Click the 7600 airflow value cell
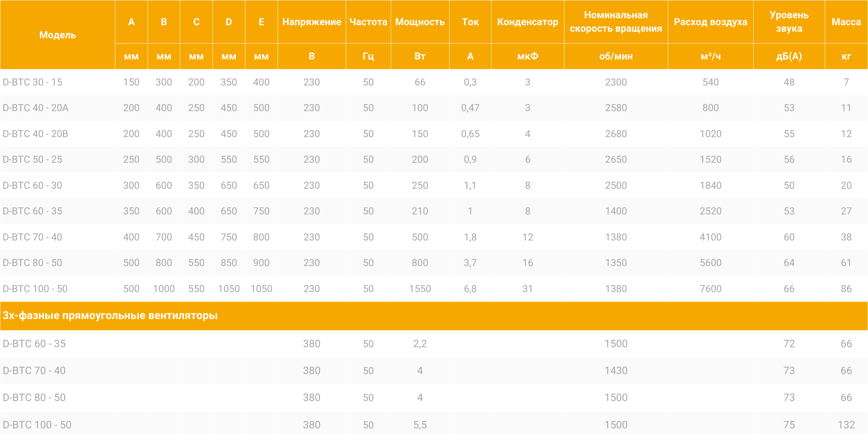This screenshot has width=868, height=434. (710, 289)
